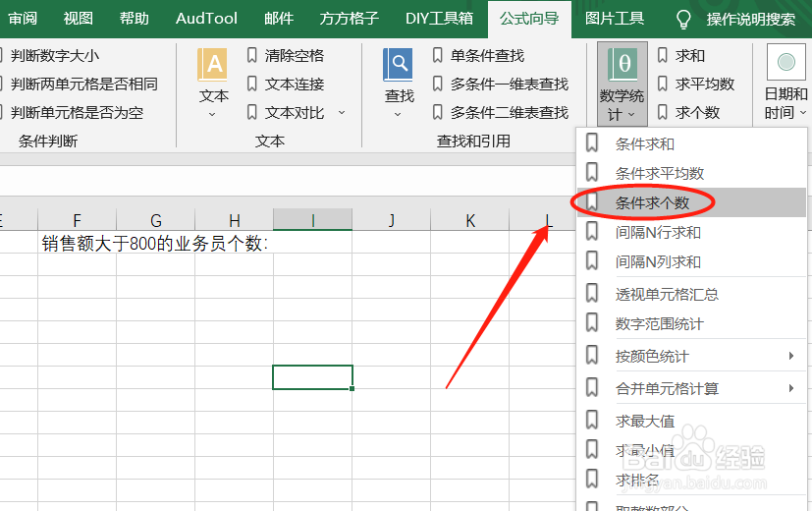The image size is (812, 511).
Task: Select column J header
Action: [x=392, y=220]
